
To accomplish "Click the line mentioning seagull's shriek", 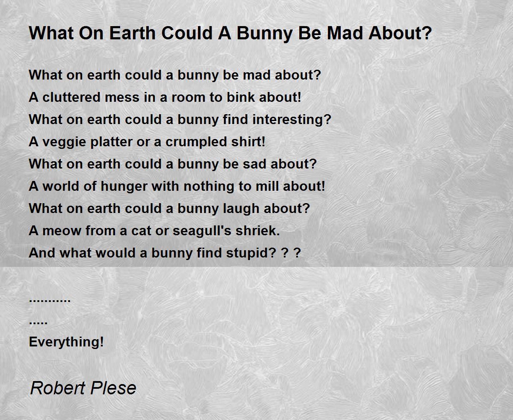I will click(154, 231).
